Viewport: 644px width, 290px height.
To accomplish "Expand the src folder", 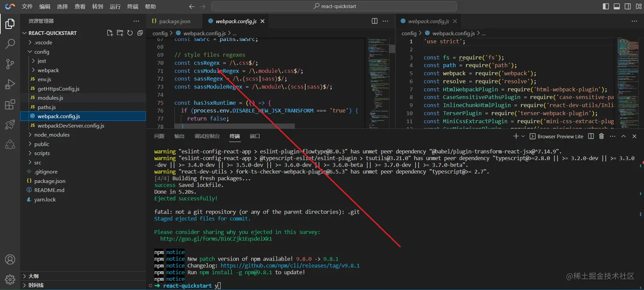I will point(83,162).
